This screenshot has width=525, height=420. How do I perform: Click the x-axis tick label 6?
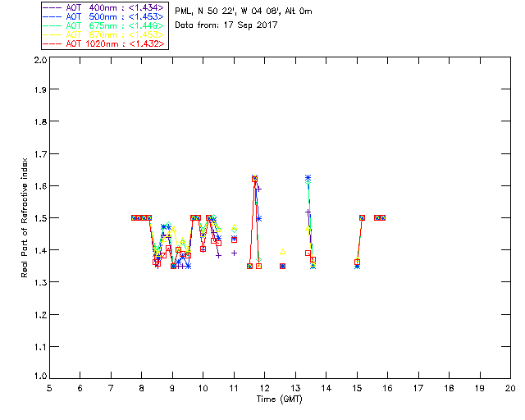click(x=80, y=388)
